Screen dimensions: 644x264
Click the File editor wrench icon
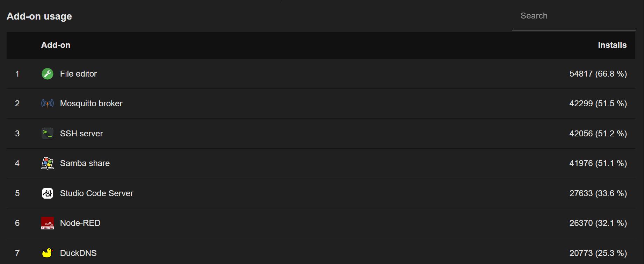coord(48,74)
